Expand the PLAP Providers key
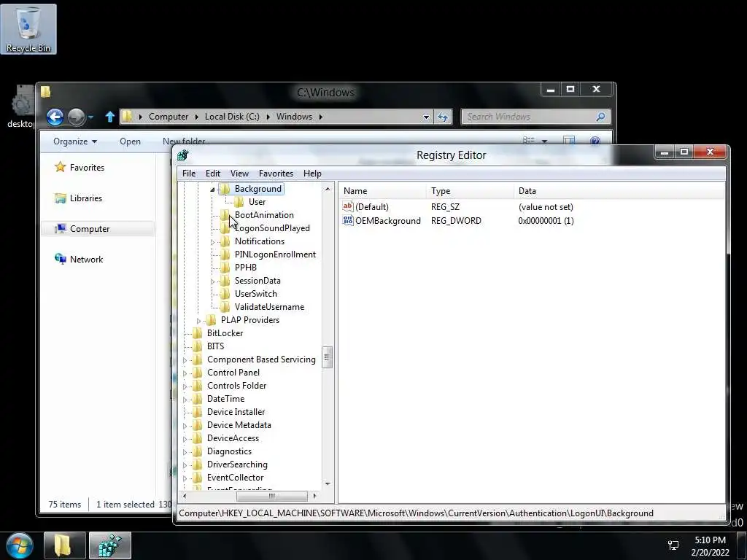 [198, 321]
